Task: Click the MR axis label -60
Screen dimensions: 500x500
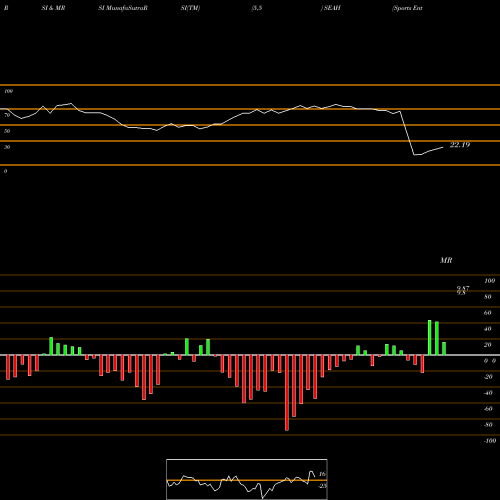Action: click(x=488, y=409)
